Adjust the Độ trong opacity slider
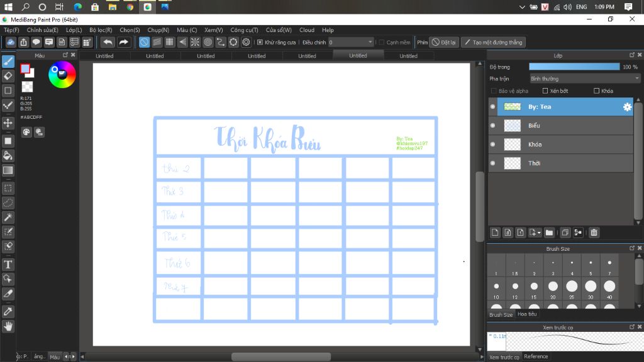Screen dimensions: 644x362 pyautogui.click(x=574, y=67)
